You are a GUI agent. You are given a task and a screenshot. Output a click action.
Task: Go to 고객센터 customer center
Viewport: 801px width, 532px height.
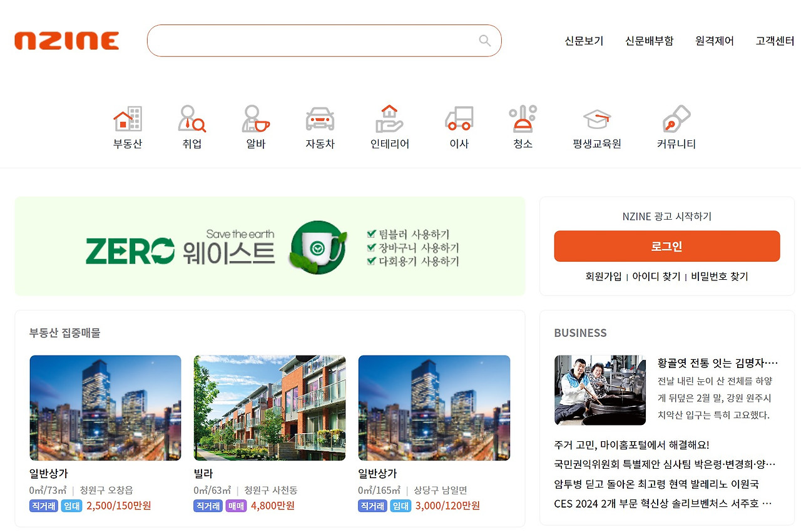point(773,40)
